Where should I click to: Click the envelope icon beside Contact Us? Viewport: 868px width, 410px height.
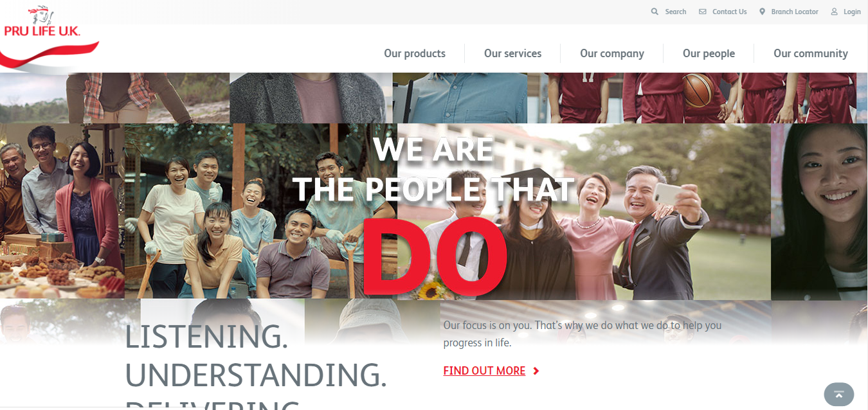703,12
